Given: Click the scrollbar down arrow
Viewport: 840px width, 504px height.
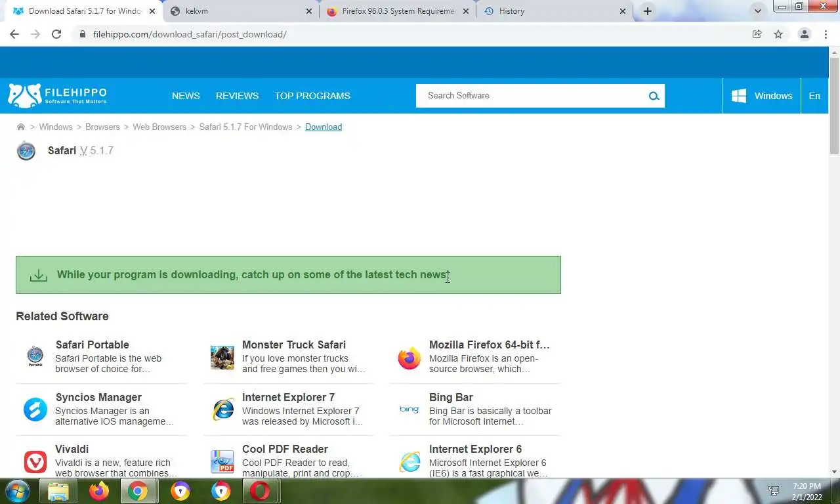Looking at the screenshot, I should pyautogui.click(x=834, y=471).
